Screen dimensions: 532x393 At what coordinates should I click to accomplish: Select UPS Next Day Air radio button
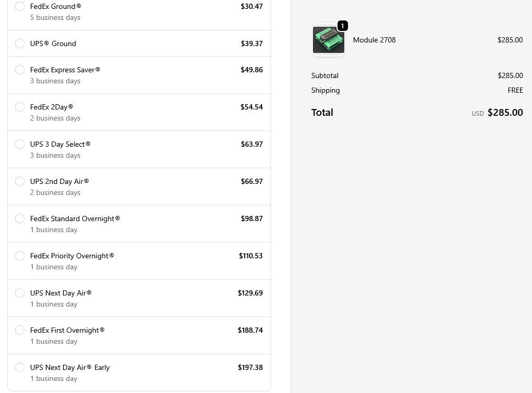pyautogui.click(x=20, y=293)
